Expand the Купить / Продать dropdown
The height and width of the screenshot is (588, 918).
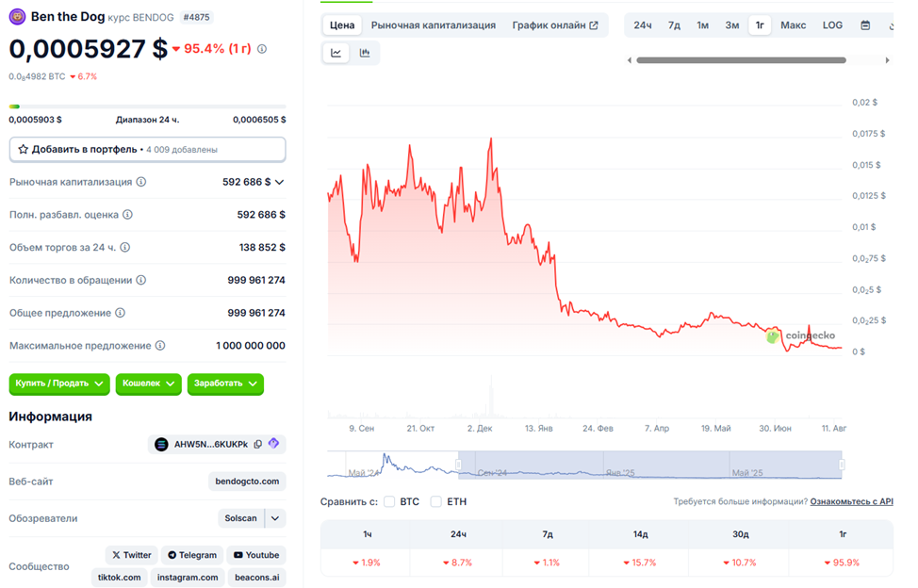pyautogui.click(x=59, y=384)
